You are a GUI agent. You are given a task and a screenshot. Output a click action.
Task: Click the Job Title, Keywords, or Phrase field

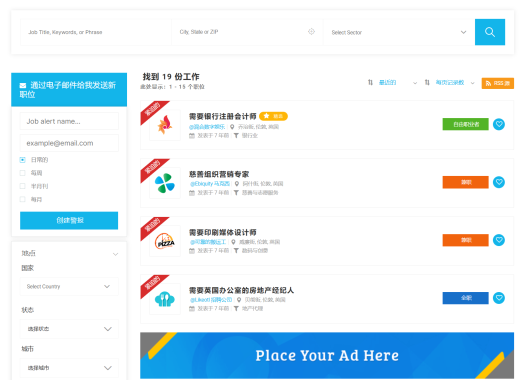(x=96, y=32)
